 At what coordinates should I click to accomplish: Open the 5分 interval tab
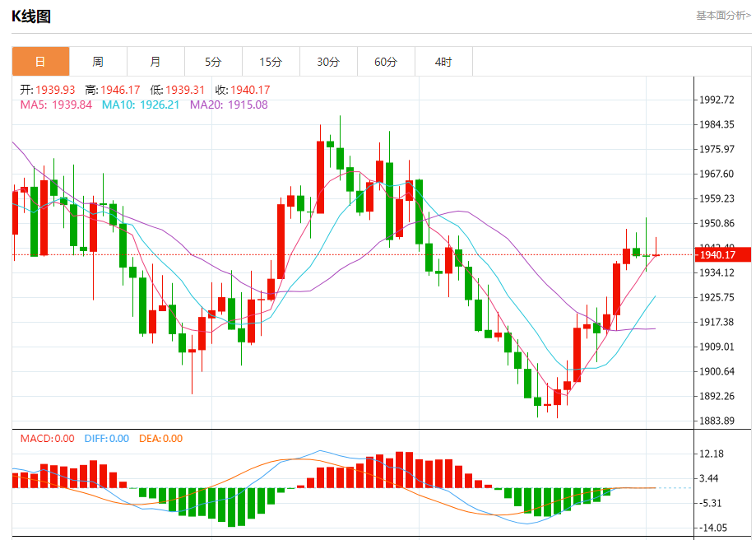213,61
